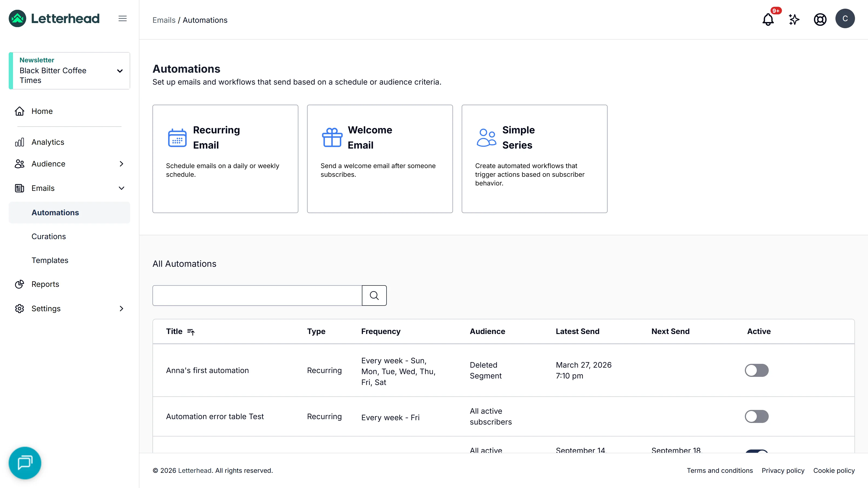Click the Automations breadcrumb text

pyautogui.click(x=205, y=20)
